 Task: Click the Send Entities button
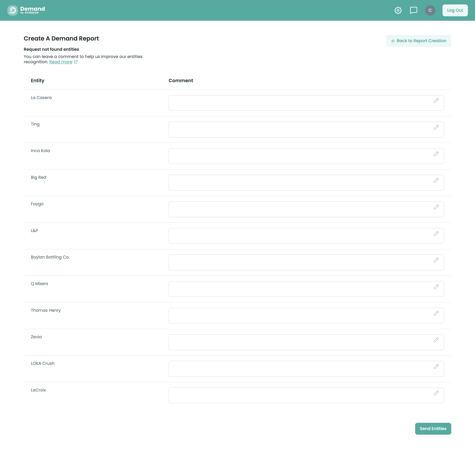point(433,429)
